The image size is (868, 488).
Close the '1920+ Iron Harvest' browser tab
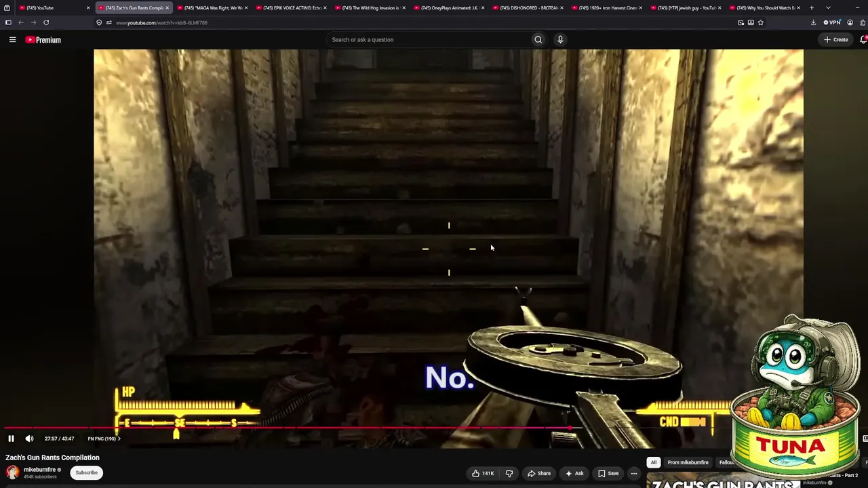(641, 7)
